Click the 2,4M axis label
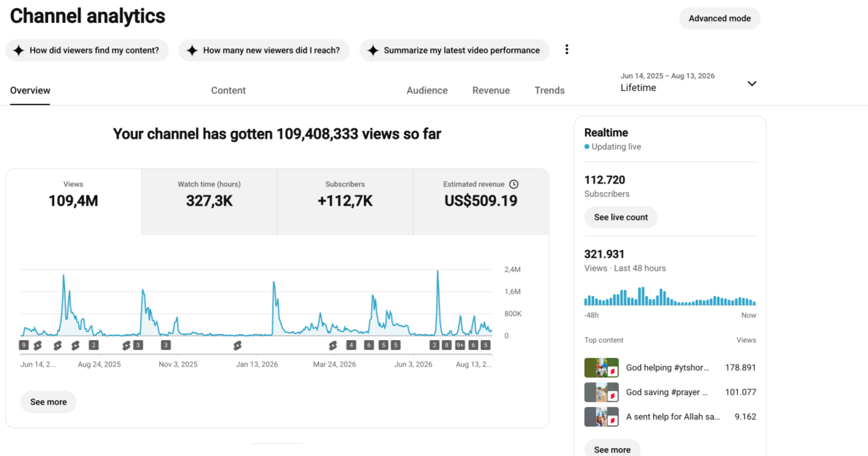The width and height of the screenshot is (868, 456). pyautogui.click(x=512, y=269)
